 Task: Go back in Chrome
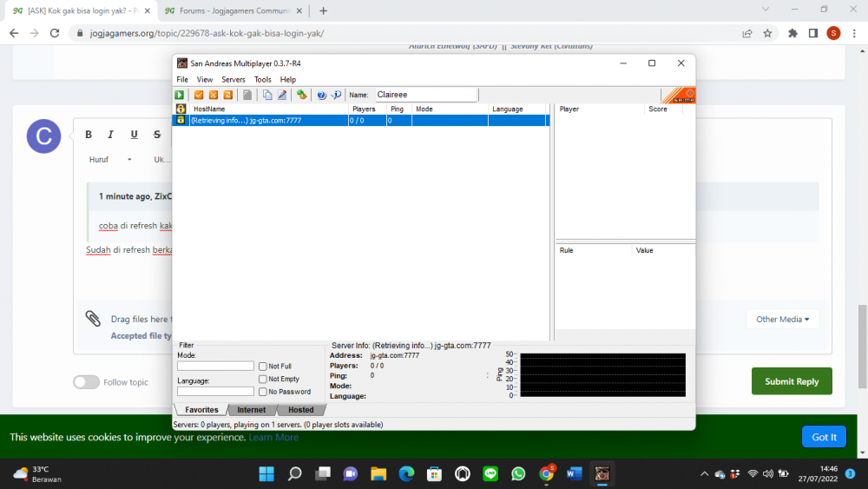14,33
